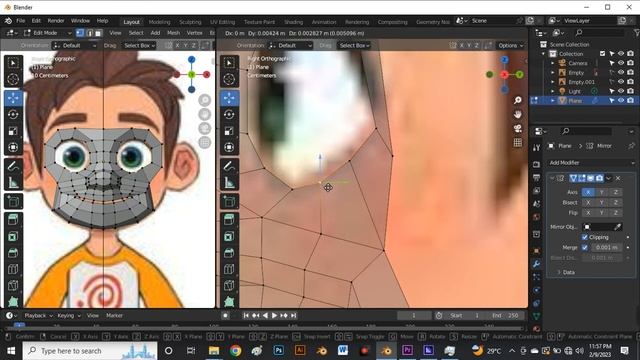Select the Inset Faces tool in left viewport

[x=13, y=237]
